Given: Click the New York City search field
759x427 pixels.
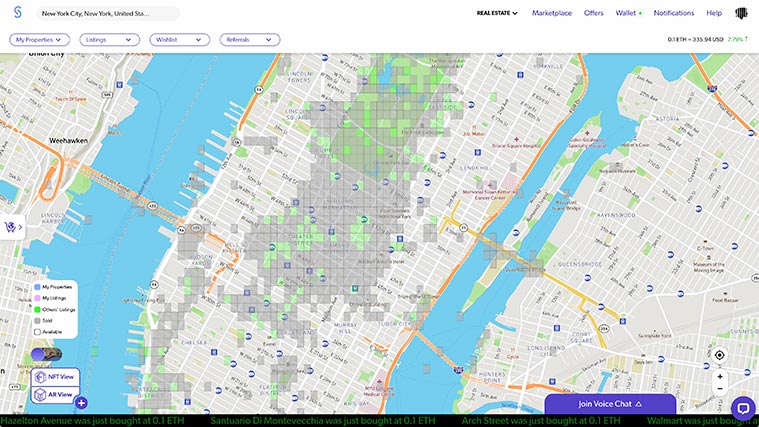Looking at the screenshot, I should 107,14.
